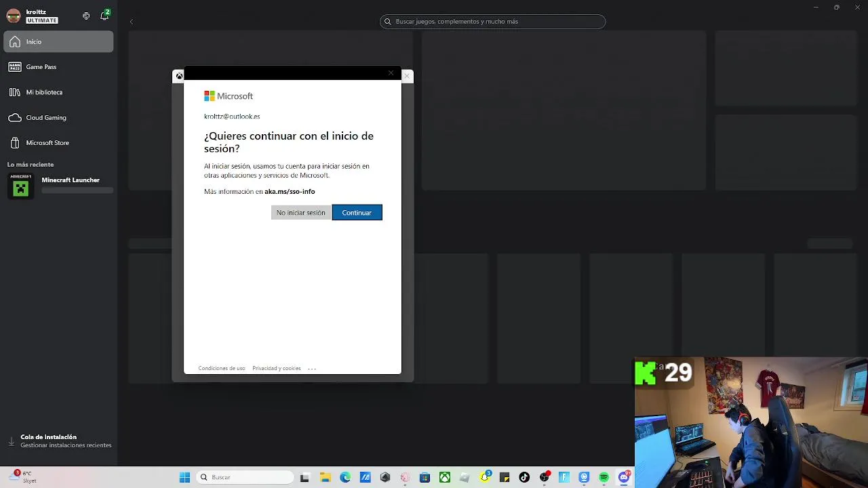Open Discord from the taskbar
868x488 pixels.
(x=624, y=477)
